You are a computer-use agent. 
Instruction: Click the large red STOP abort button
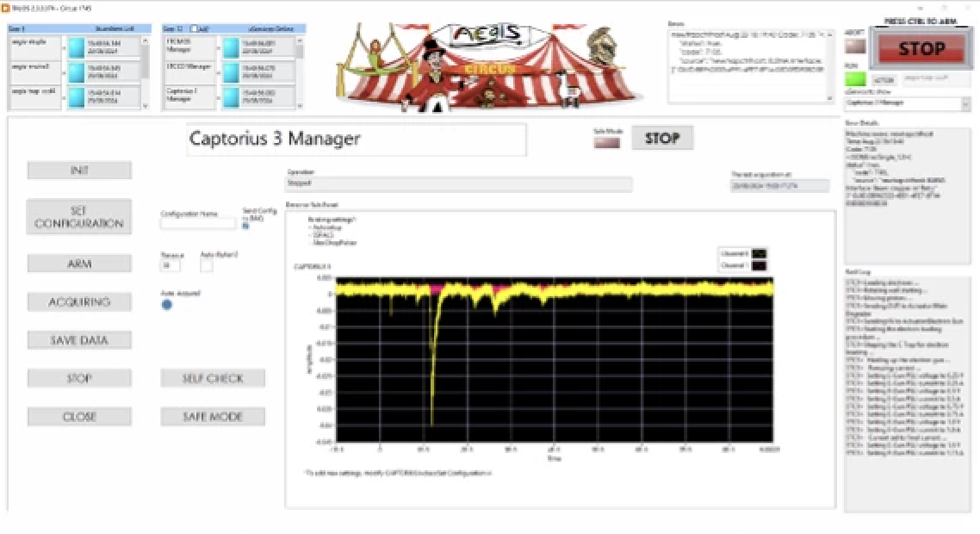point(922,49)
